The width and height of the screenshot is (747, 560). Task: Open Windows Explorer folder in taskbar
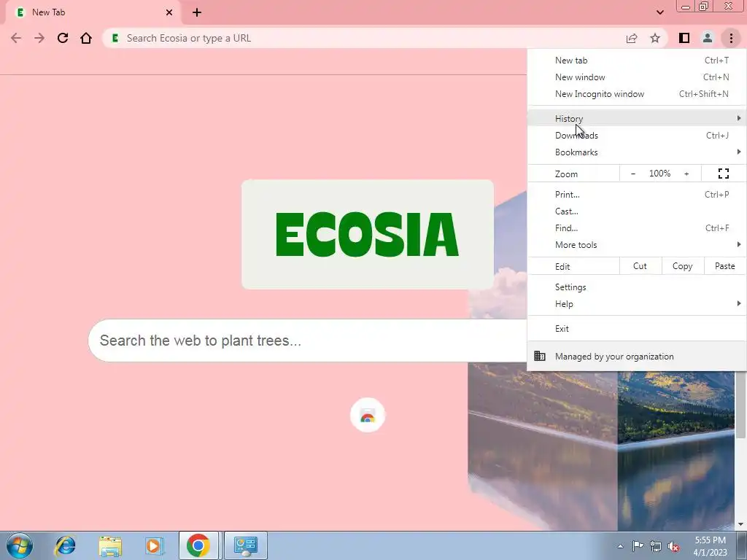110,545
